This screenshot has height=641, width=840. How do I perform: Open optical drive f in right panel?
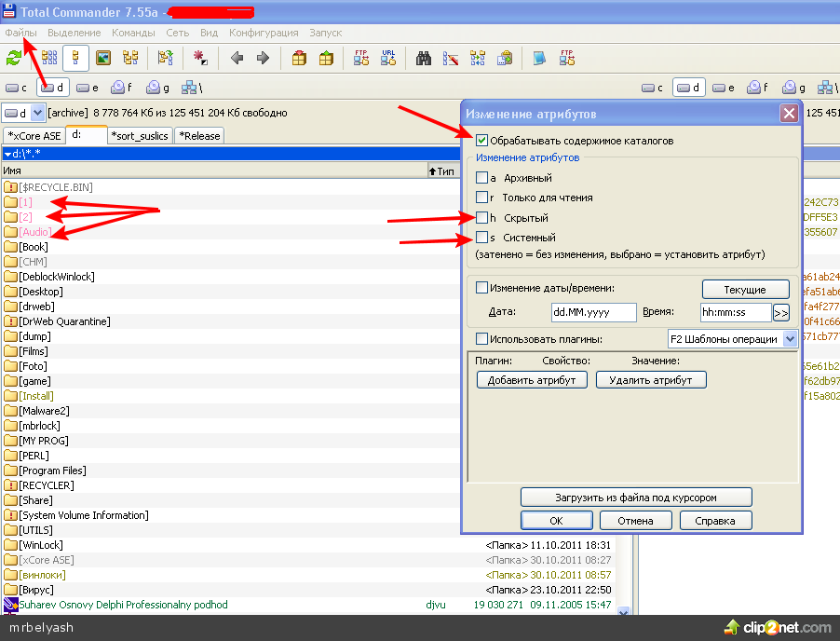[757, 88]
